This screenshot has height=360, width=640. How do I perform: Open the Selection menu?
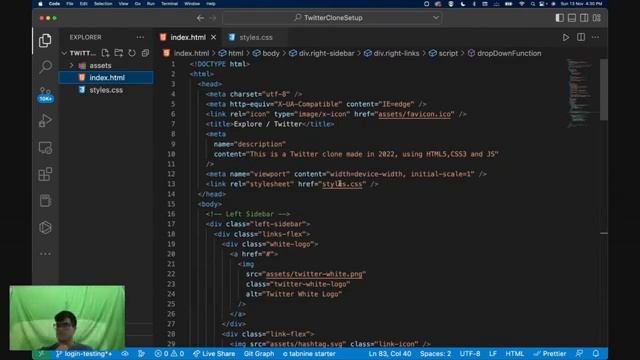tap(103, 4)
